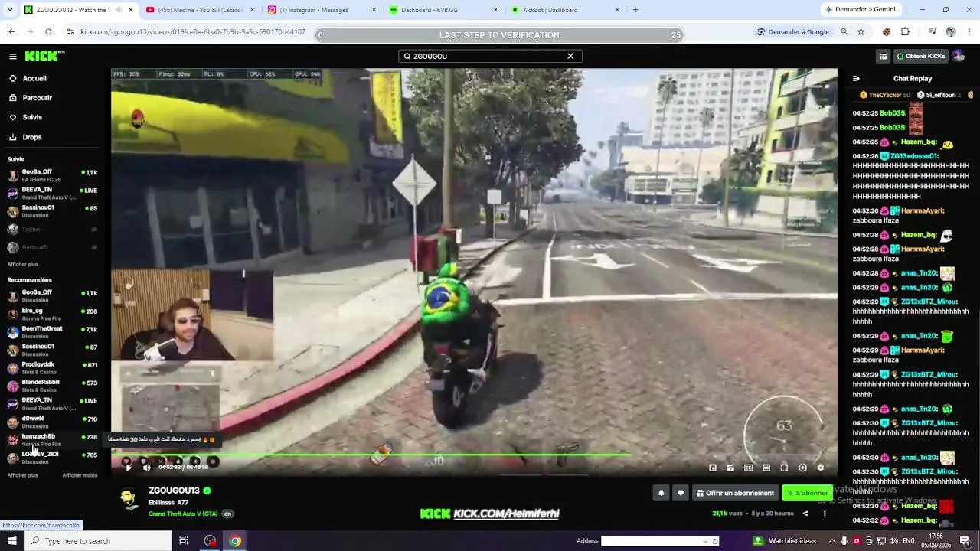Click the Demander à Google button
The width and height of the screenshot is (980, 551).
[x=793, y=32]
